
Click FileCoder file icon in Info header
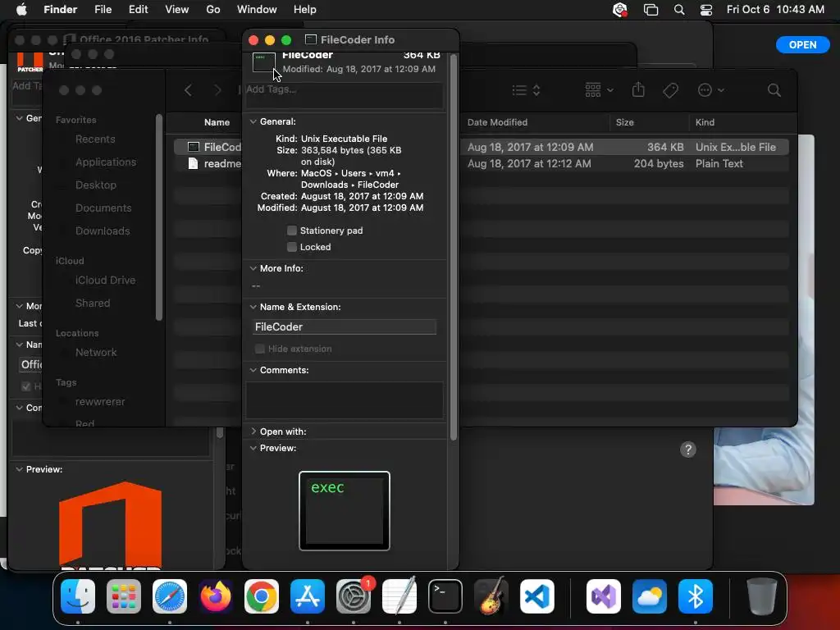pyautogui.click(x=264, y=62)
